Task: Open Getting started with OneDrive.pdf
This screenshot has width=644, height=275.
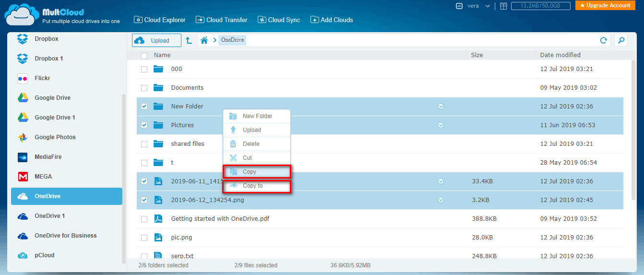Action: (220, 218)
